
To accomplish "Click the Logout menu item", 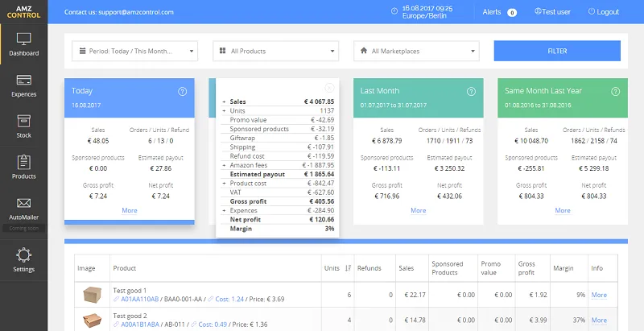I will [604, 12].
